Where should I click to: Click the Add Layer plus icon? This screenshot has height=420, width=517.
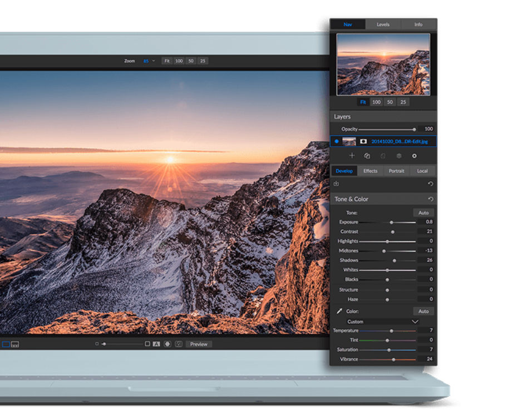[352, 156]
